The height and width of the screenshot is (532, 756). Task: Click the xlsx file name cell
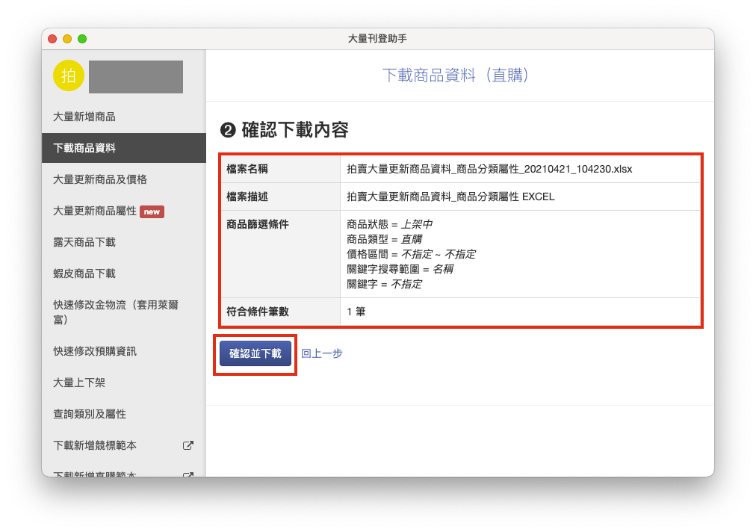coord(489,169)
